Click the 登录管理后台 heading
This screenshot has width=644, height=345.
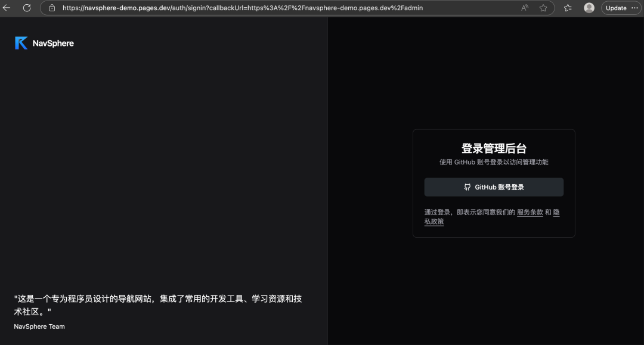(x=493, y=148)
